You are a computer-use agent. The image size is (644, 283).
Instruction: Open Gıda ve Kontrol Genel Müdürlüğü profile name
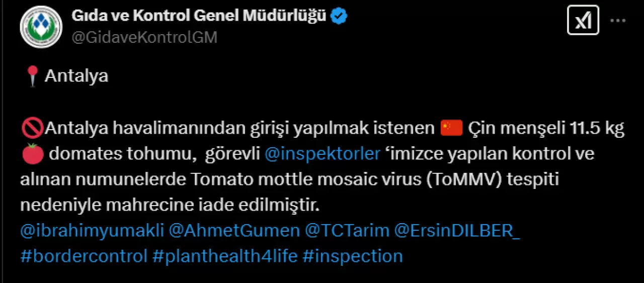(x=199, y=17)
